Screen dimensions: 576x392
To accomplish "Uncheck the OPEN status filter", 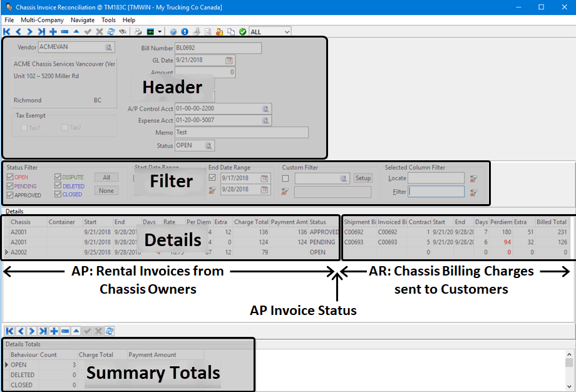I will 9,177.
